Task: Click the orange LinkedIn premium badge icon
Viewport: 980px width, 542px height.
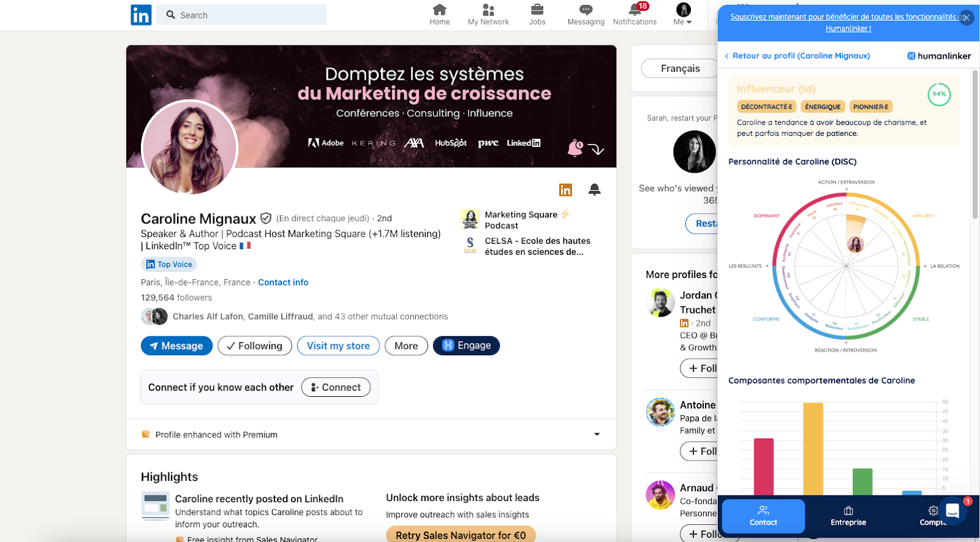Action: click(x=565, y=190)
